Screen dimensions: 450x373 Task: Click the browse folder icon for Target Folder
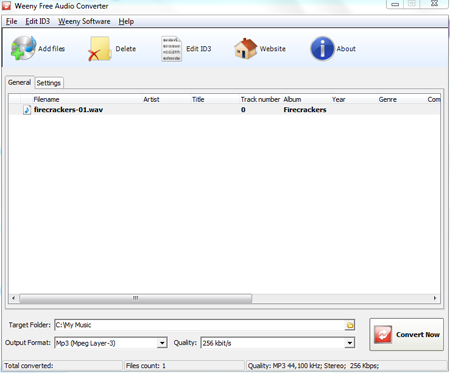point(350,325)
